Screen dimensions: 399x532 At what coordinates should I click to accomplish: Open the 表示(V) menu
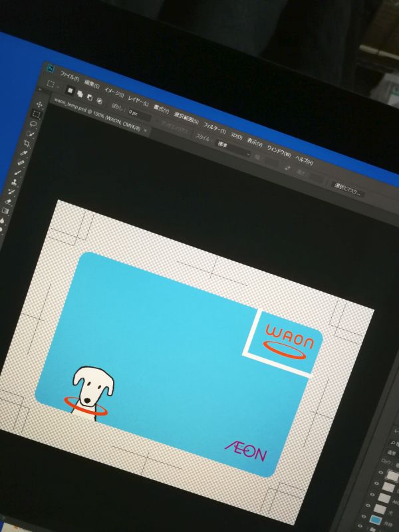255,142
